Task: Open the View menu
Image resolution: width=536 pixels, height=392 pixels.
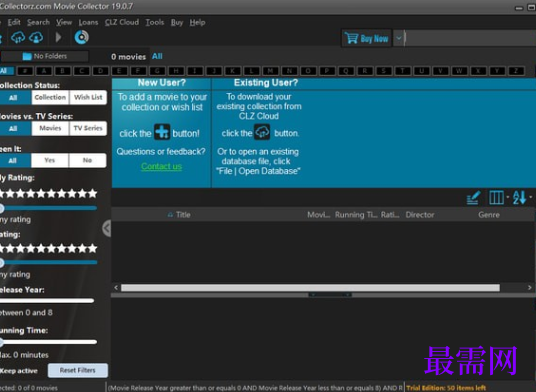Action: click(x=64, y=23)
